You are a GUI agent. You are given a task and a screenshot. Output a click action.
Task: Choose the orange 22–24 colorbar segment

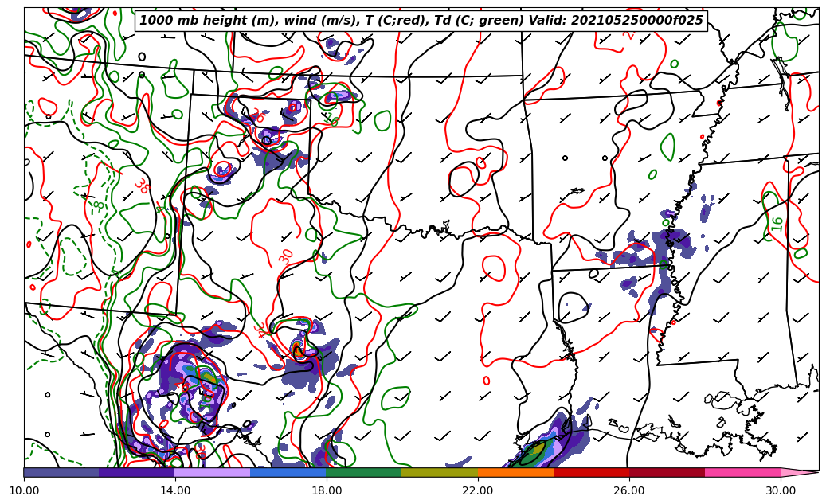[515, 472]
